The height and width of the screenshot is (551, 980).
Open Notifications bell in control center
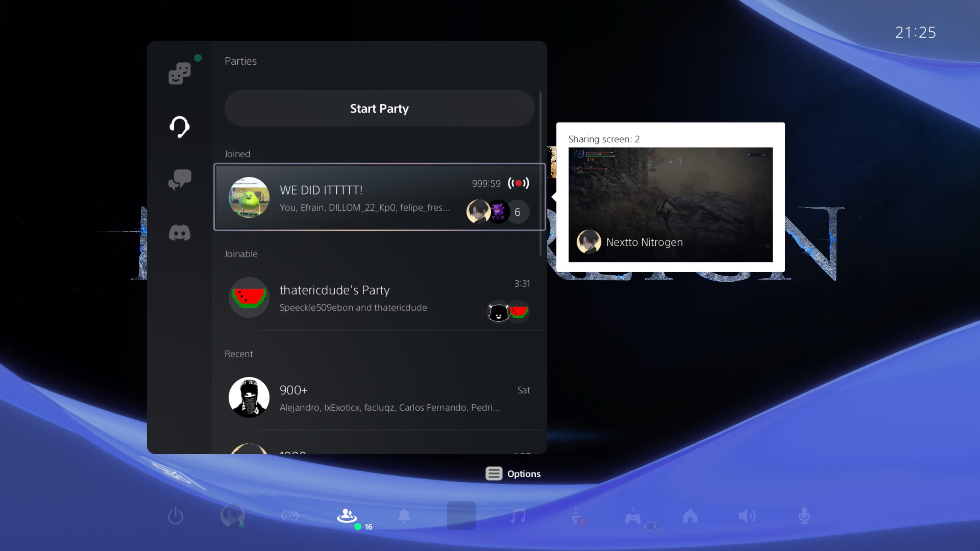click(x=404, y=516)
